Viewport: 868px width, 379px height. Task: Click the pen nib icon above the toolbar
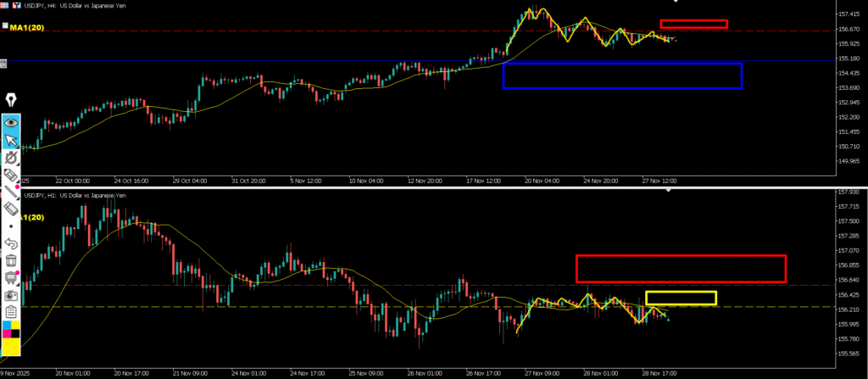tap(11, 100)
